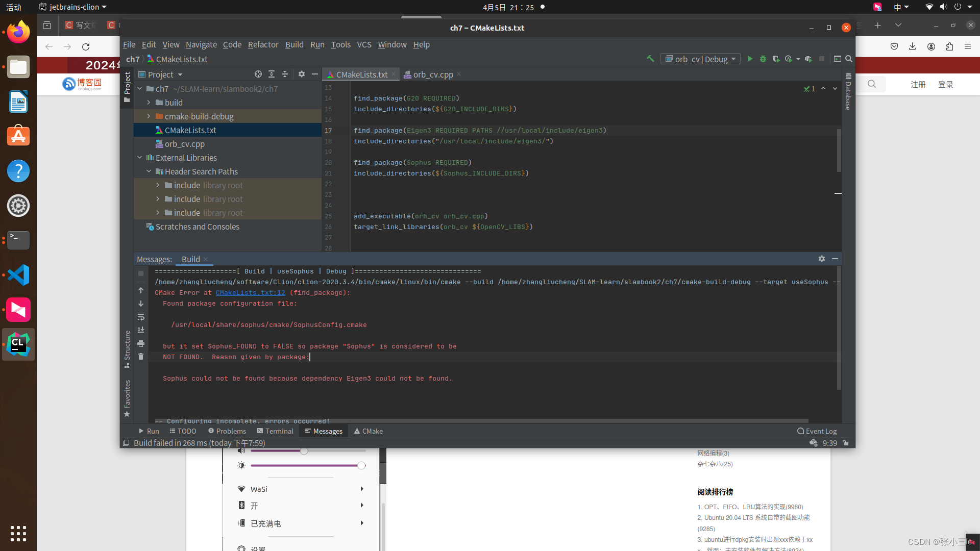Open the Run tool window tab

149,431
